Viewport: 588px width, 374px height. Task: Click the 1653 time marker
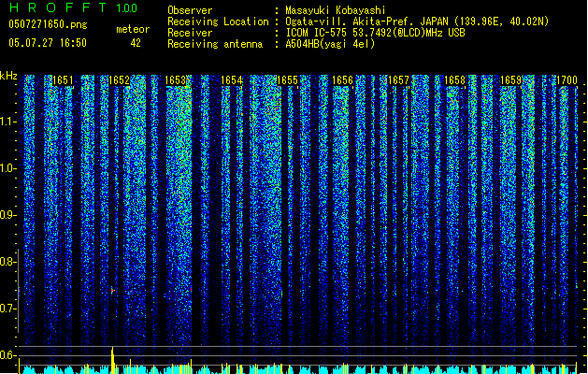(x=175, y=80)
